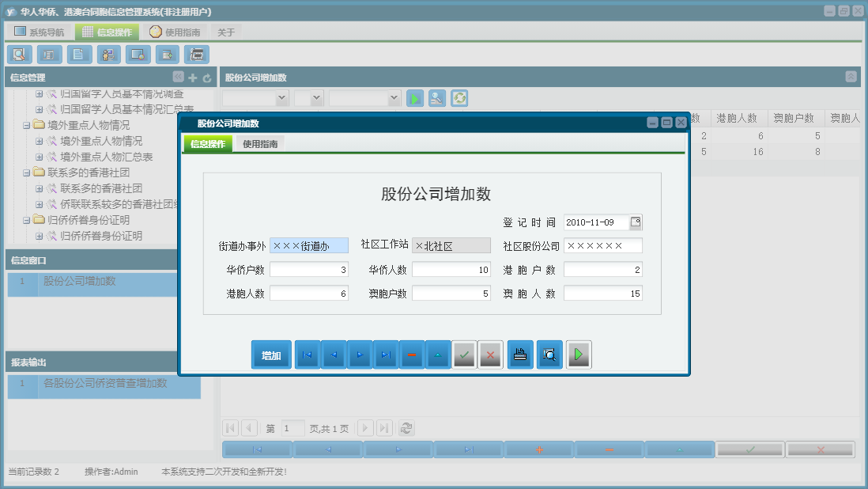Image resolution: width=868 pixels, height=489 pixels.
Task: Click the add (+) icon in the 信息管理 header
Action: pyautogui.click(x=191, y=77)
